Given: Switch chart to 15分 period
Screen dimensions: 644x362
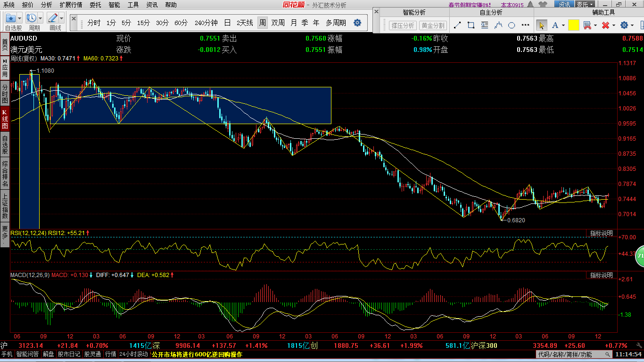Looking at the screenshot, I should coord(143,23).
